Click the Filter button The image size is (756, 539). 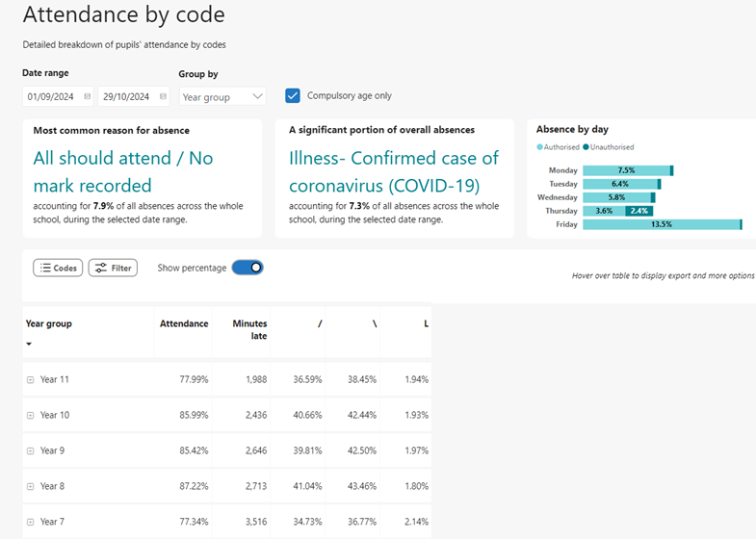pos(113,268)
